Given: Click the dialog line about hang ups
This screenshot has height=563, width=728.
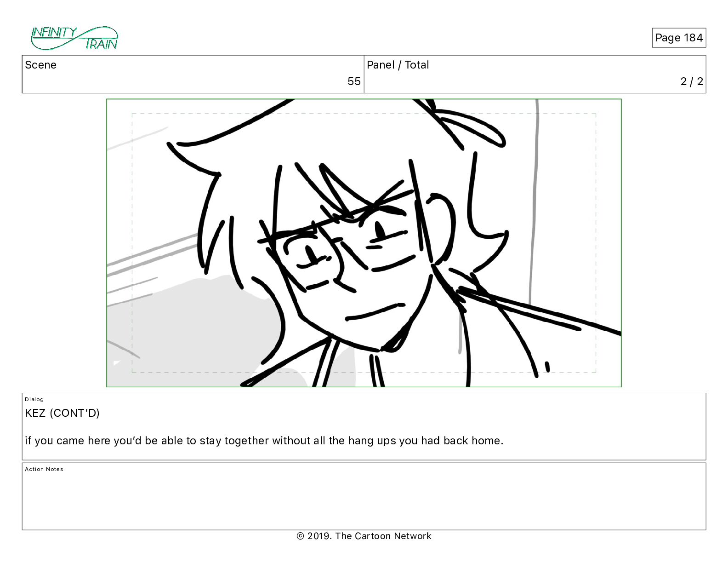Looking at the screenshot, I should click(x=264, y=441).
